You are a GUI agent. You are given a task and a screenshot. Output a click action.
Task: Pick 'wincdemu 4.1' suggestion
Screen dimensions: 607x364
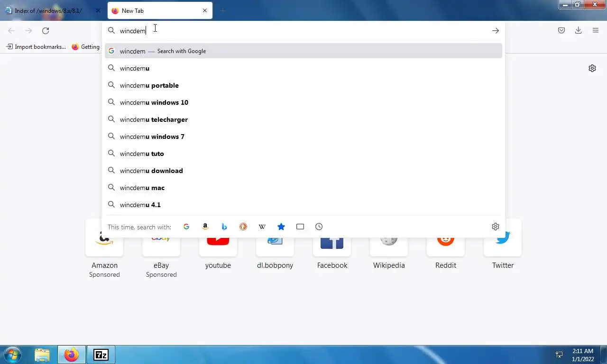303,205
